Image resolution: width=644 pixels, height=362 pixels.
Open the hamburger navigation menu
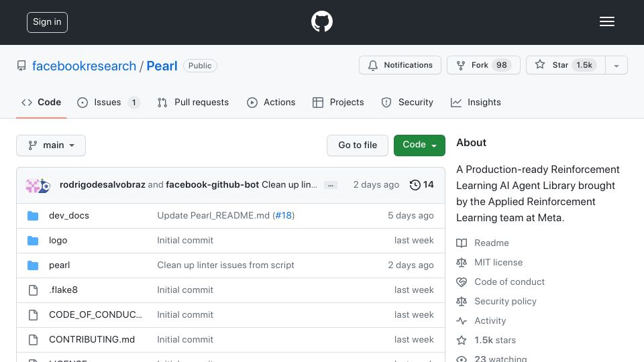coord(606,21)
